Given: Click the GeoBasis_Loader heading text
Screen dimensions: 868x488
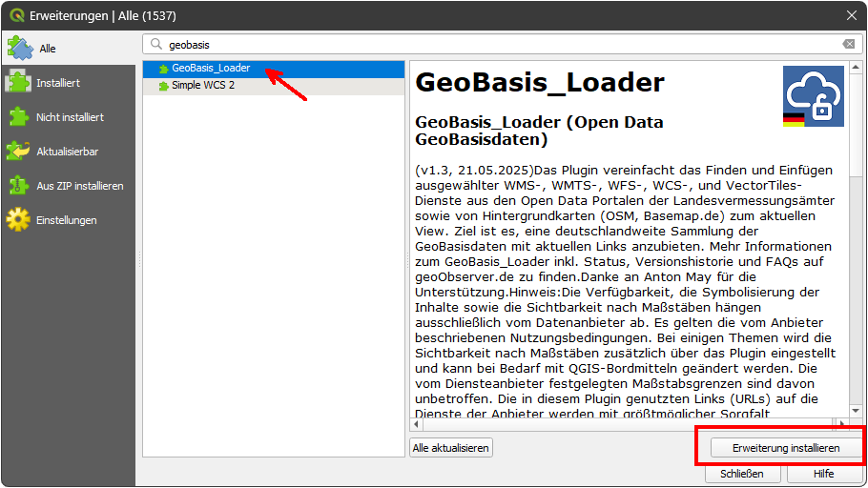Looking at the screenshot, I should (x=540, y=82).
